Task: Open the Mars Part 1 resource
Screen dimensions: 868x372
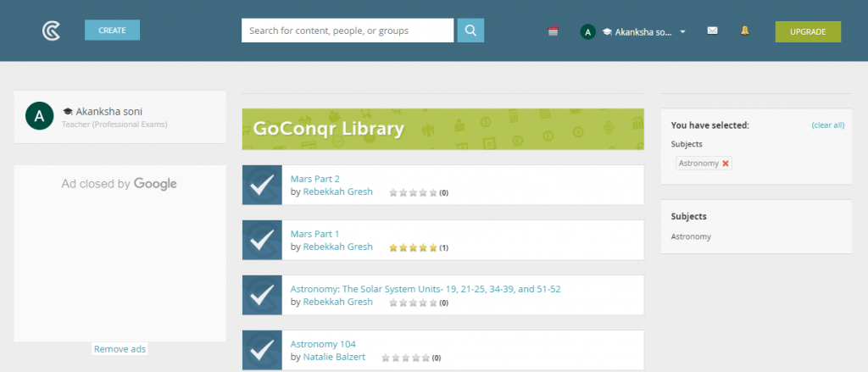Action: point(315,234)
